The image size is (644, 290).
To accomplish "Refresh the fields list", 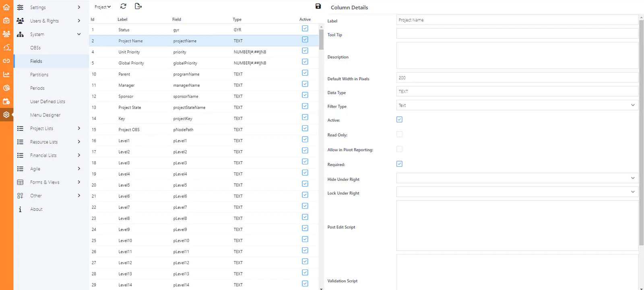I will pos(123,6).
